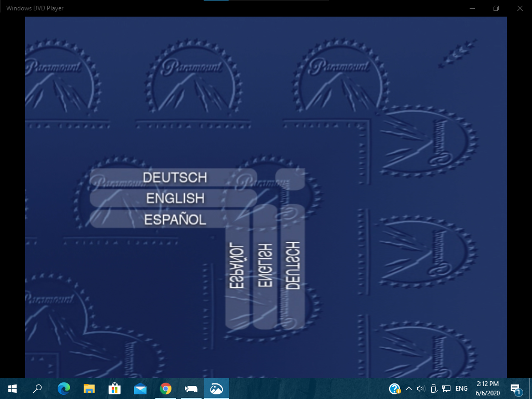This screenshot has width=532, height=399.
Task: Click the sideways vertical ENGLISH label
Action: tap(265, 265)
